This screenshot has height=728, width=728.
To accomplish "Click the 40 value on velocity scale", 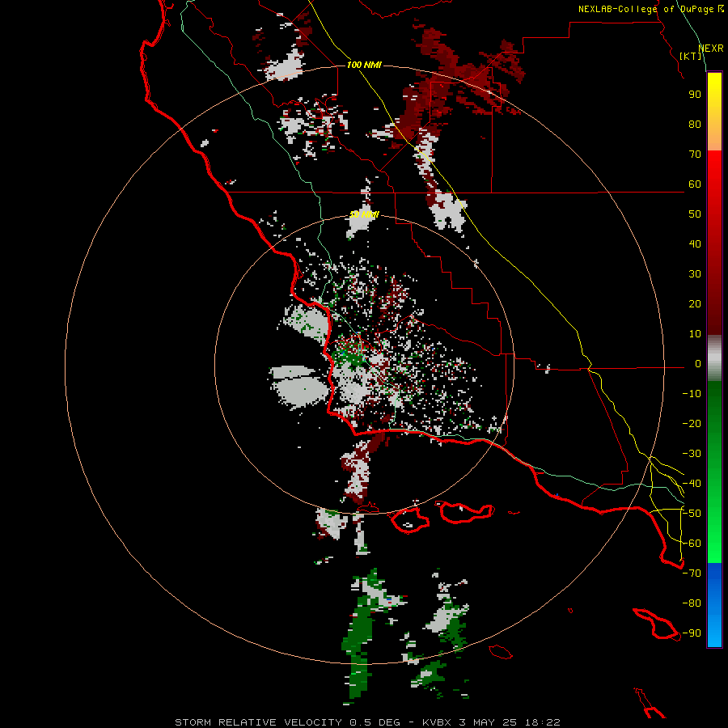I will 695,244.
